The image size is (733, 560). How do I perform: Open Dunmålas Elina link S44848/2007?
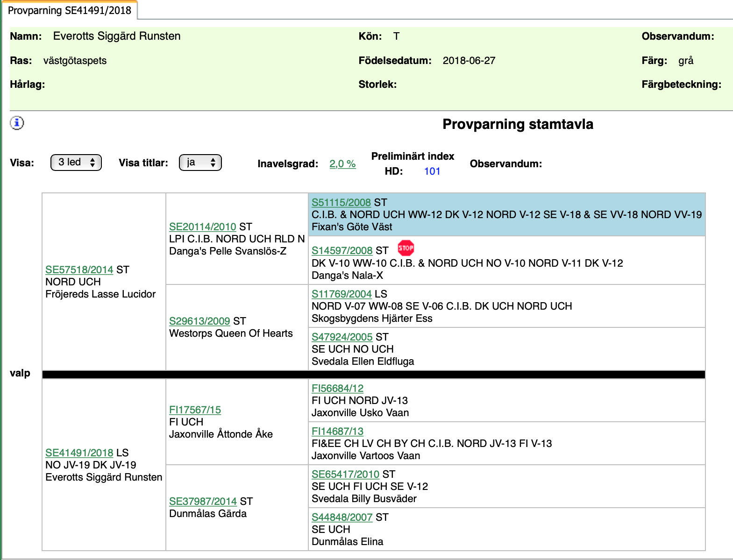tap(342, 517)
